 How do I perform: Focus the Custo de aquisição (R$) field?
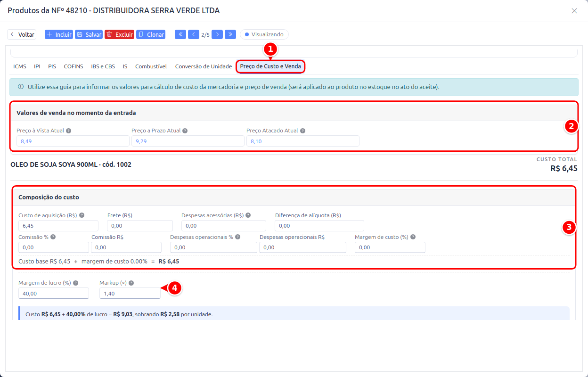point(58,226)
